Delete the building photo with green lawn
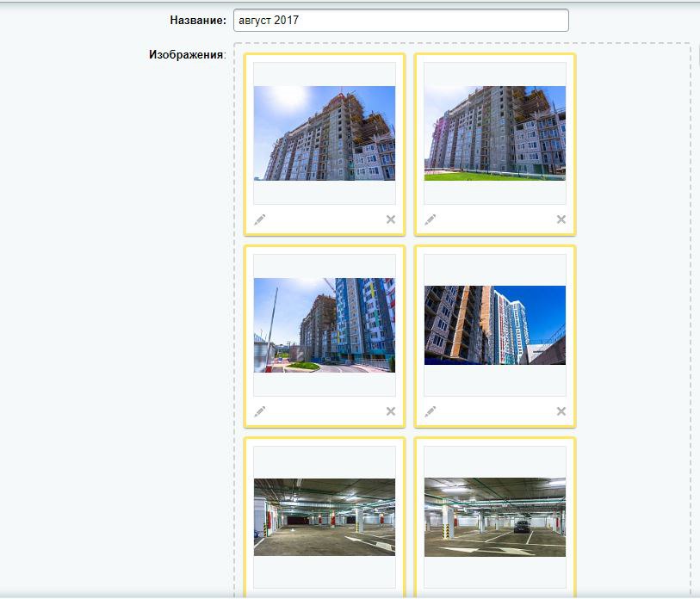The height and width of the screenshot is (599, 700). click(561, 219)
